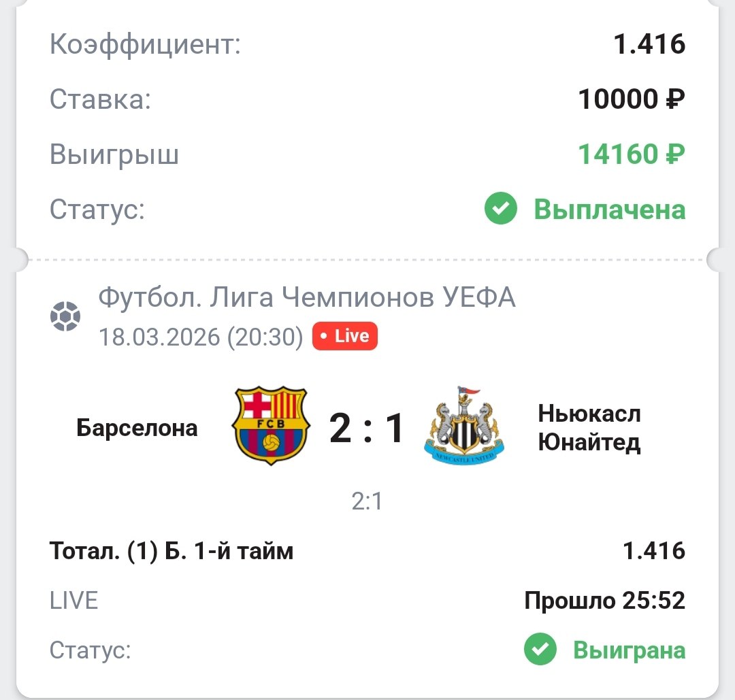
Task: Click the green checkmark beside Выплачена
Action: click(x=501, y=210)
